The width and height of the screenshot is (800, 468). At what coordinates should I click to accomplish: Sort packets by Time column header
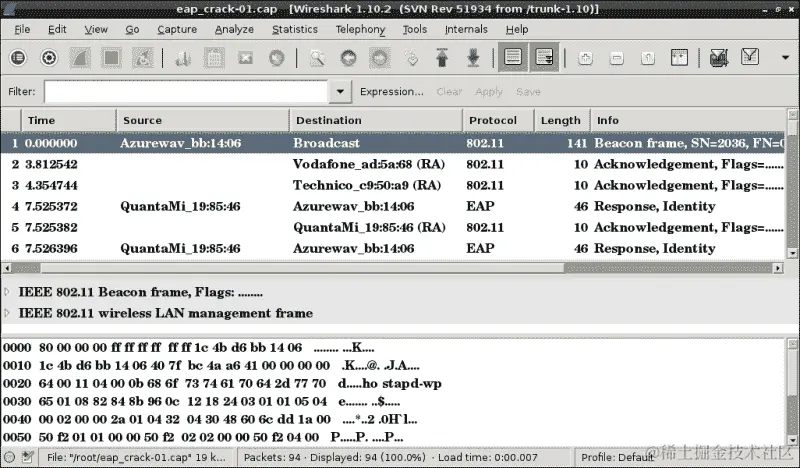pyautogui.click(x=69, y=120)
